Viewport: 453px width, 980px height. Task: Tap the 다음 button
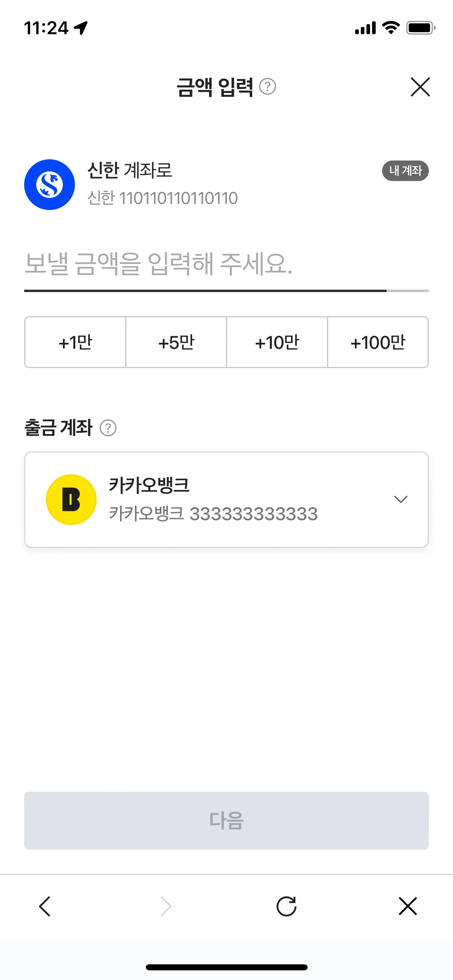coord(226,821)
